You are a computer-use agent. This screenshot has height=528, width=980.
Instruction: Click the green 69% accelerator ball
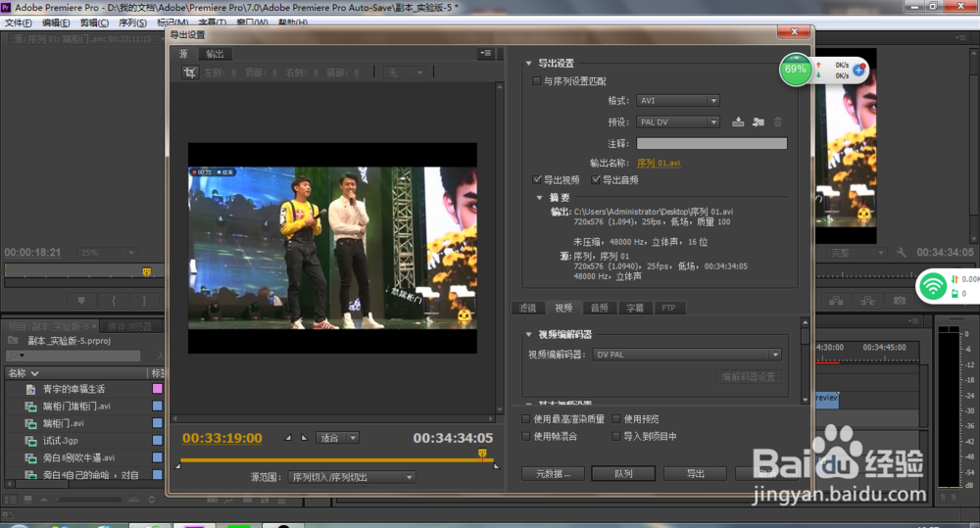coord(795,70)
